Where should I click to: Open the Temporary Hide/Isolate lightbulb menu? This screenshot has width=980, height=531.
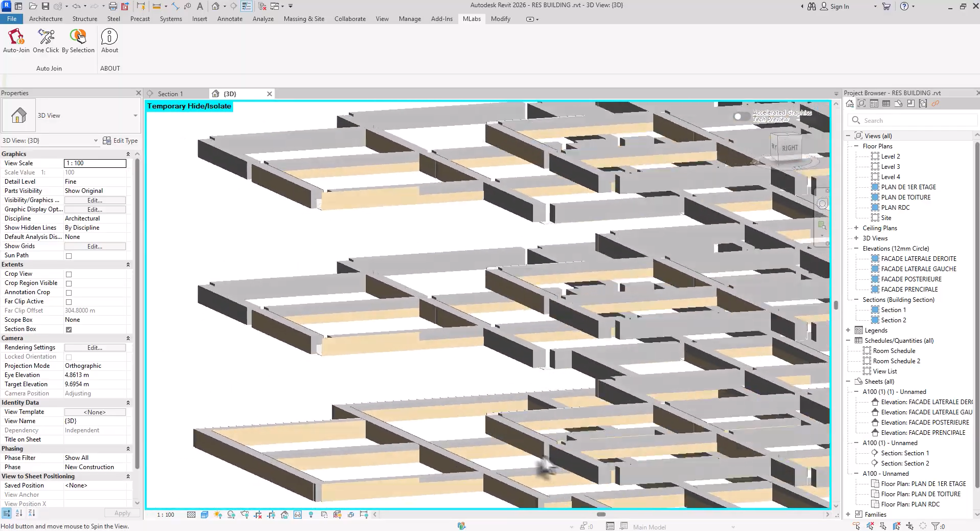click(x=311, y=515)
